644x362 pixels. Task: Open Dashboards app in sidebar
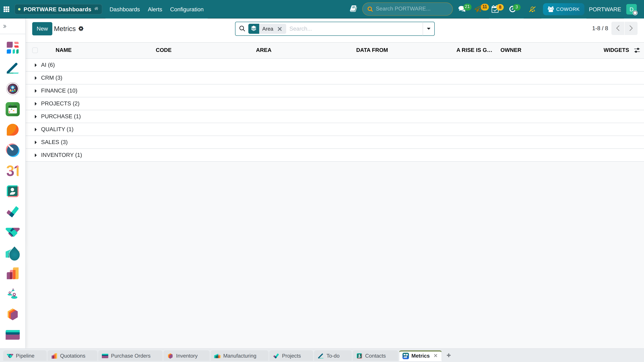(x=12, y=47)
